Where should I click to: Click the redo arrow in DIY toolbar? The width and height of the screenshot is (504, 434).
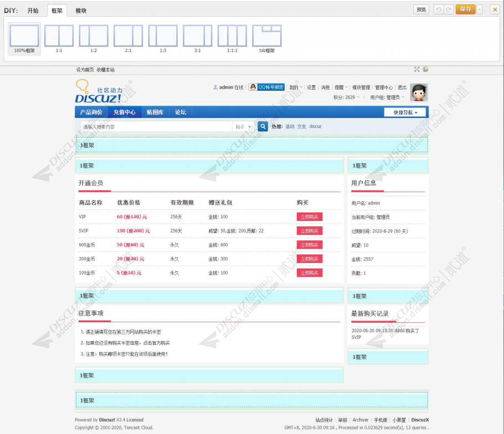click(x=449, y=9)
